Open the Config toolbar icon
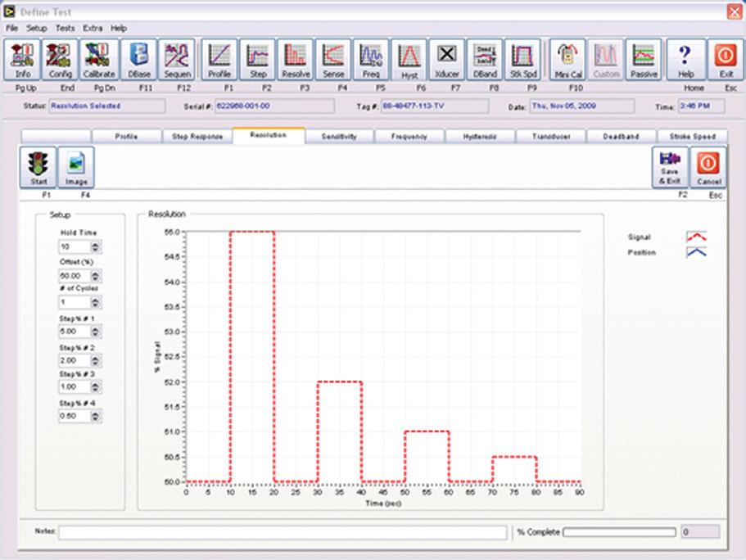This screenshot has width=746, height=560. click(60, 60)
